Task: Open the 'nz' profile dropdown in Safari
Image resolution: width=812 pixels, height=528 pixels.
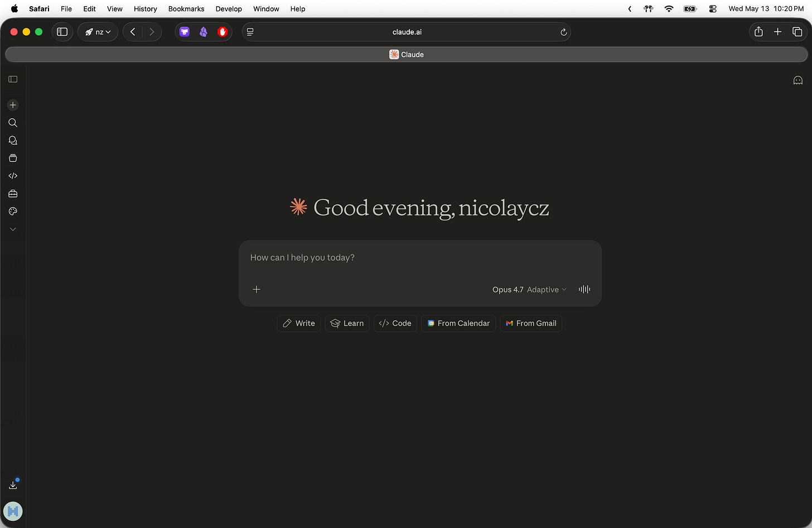Action: (98, 32)
